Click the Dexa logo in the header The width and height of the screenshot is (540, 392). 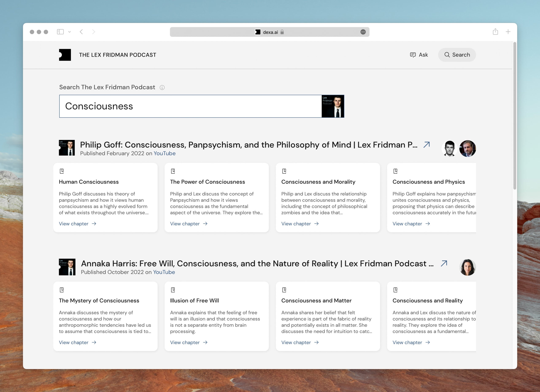point(65,55)
